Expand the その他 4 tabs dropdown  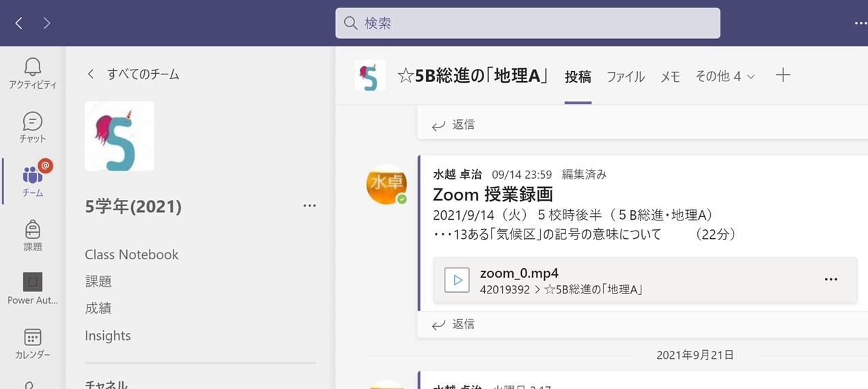(725, 76)
